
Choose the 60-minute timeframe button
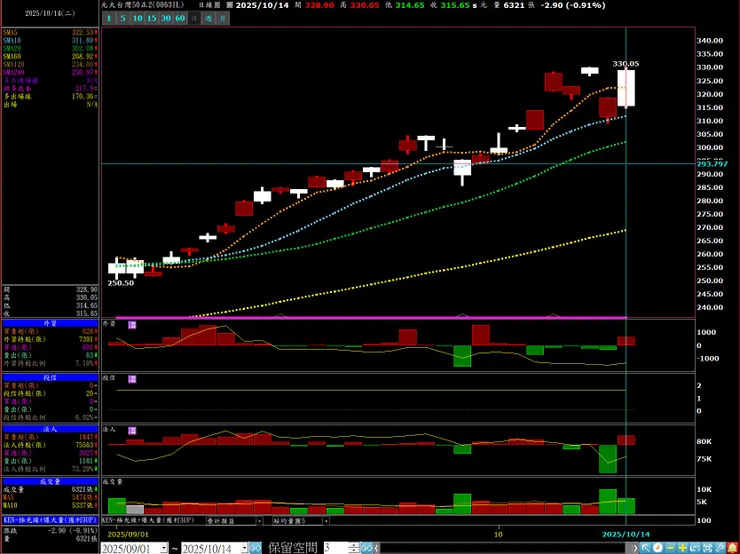180,18
